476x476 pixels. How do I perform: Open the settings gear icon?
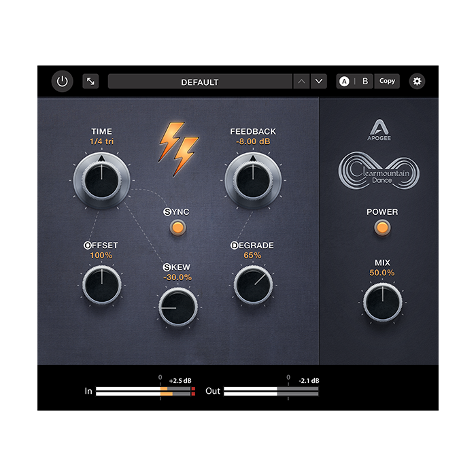[417, 82]
